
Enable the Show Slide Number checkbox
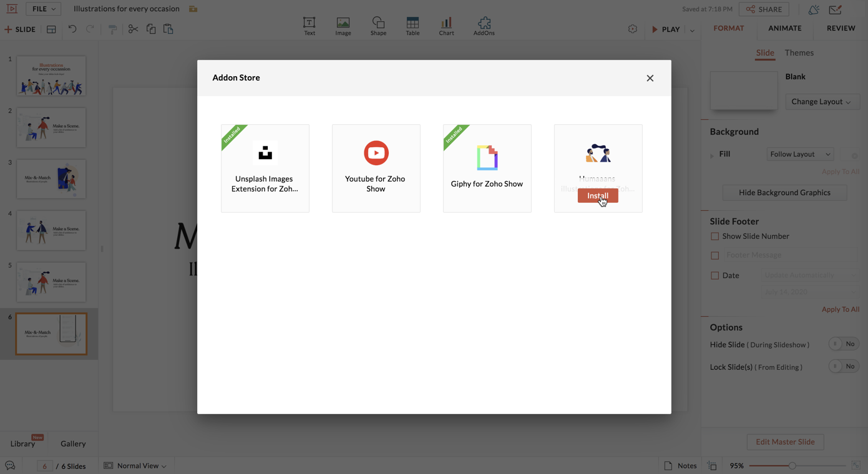(x=715, y=236)
